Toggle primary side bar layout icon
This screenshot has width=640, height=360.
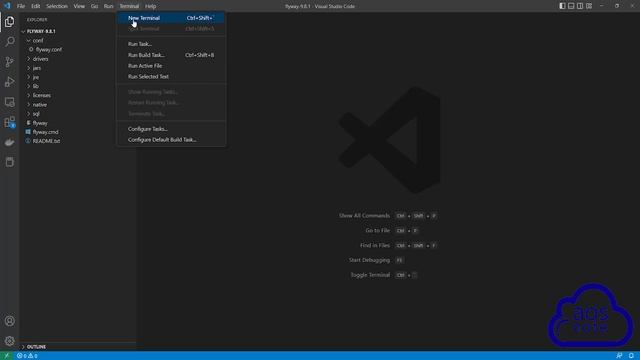562,6
